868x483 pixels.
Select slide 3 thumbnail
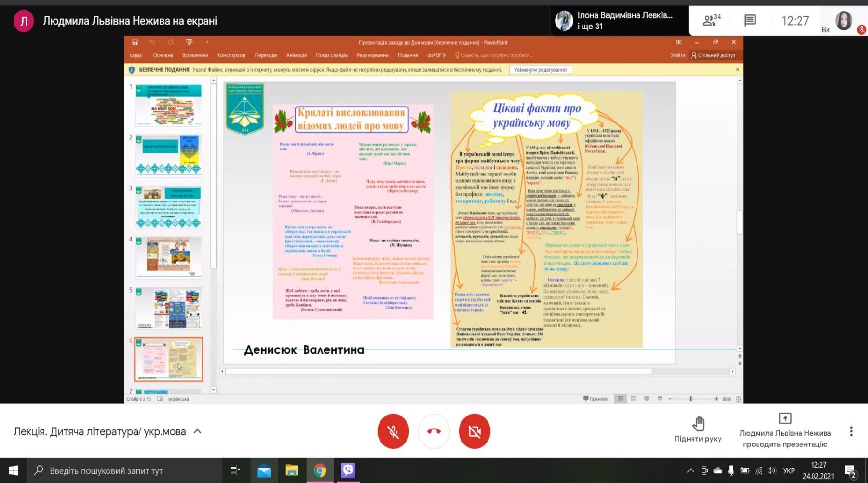point(168,207)
